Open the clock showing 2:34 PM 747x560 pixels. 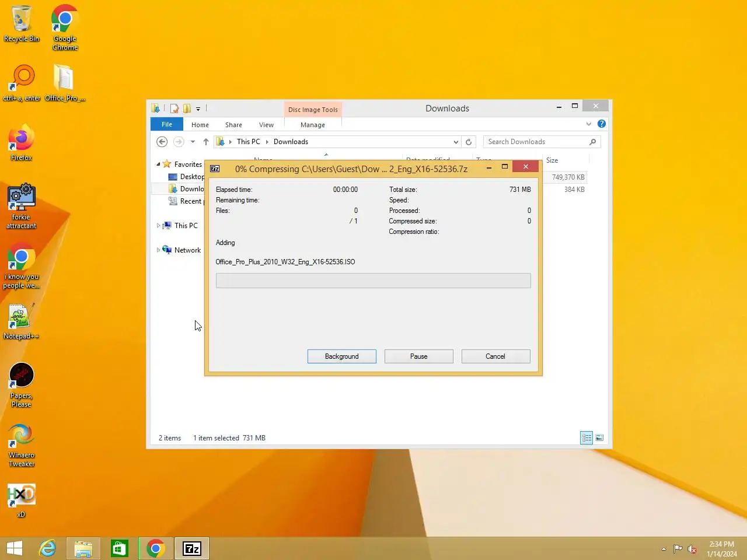[x=722, y=549]
